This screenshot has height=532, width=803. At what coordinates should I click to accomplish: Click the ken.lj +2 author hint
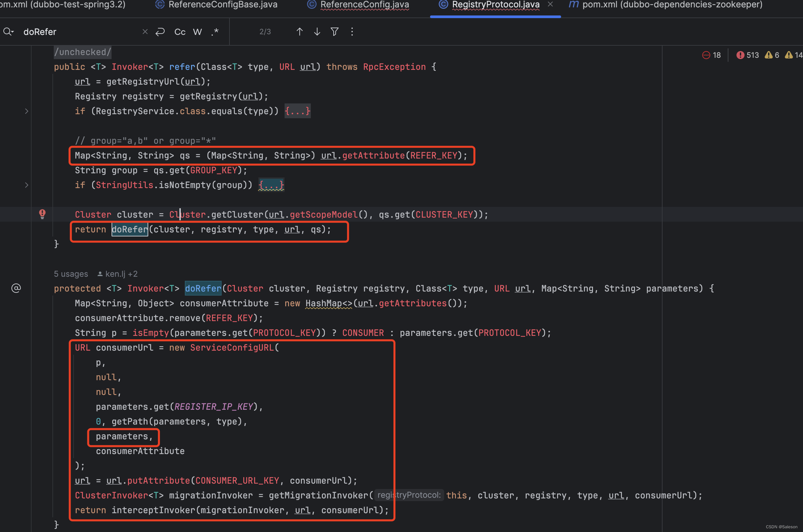tap(118, 274)
